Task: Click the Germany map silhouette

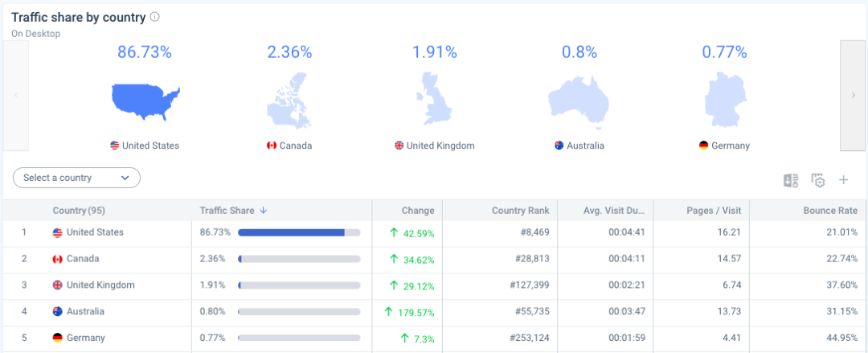Action: coord(724,101)
